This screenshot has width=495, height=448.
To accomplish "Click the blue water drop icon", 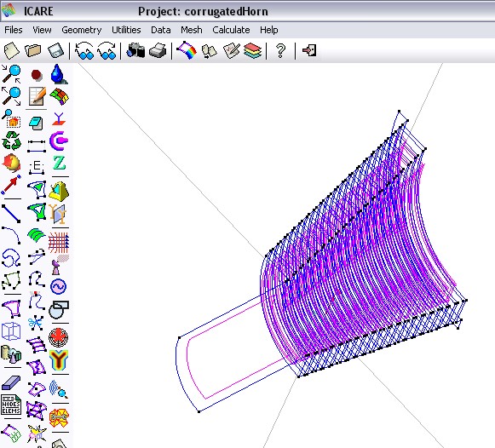I will (x=59, y=74).
